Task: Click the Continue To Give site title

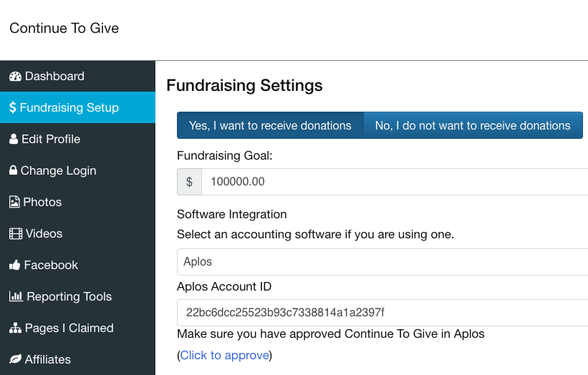Action: (64, 28)
